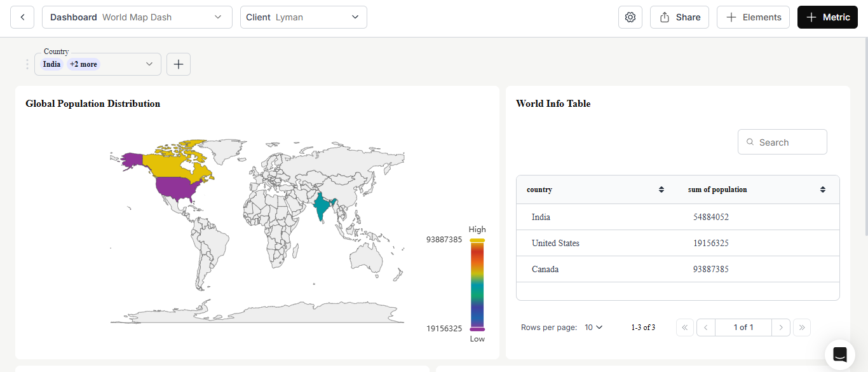The image size is (868, 372).
Task: Open the chat support widget
Action: (839, 355)
